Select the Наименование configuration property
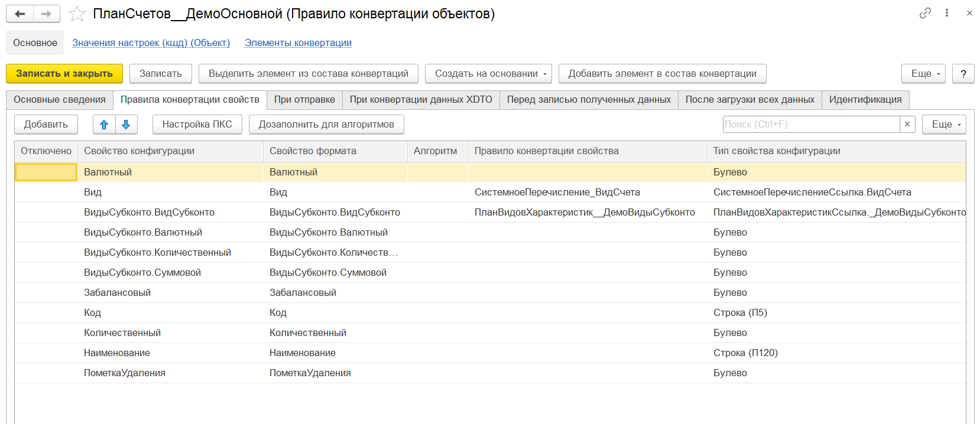Image resolution: width=980 pixels, height=424 pixels. tap(170, 353)
